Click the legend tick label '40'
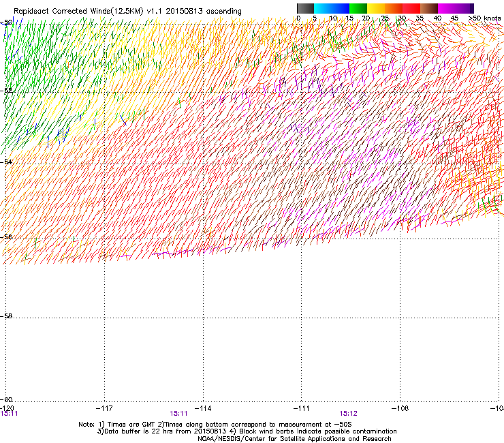The height and width of the screenshot is (443, 504). click(437, 18)
